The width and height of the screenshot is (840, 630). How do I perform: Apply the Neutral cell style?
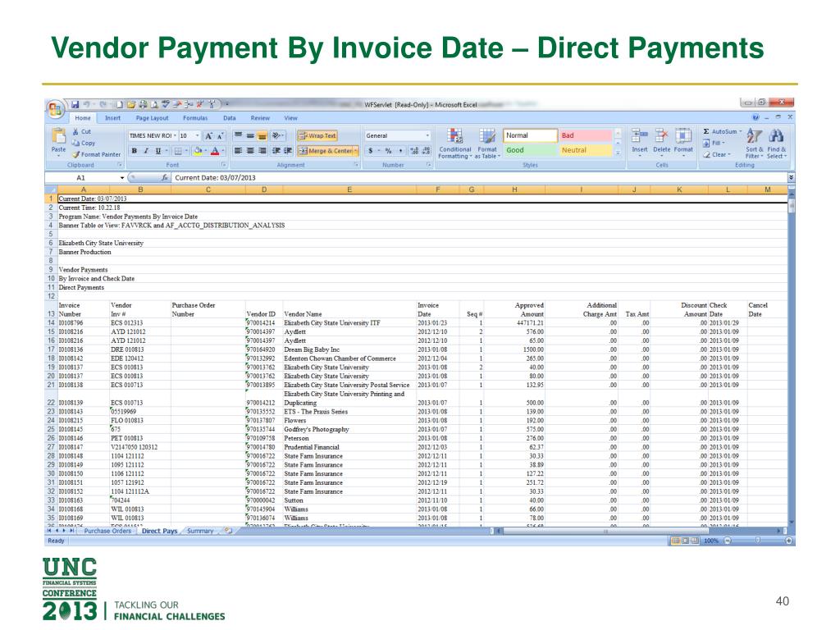click(x=585, y=151)
